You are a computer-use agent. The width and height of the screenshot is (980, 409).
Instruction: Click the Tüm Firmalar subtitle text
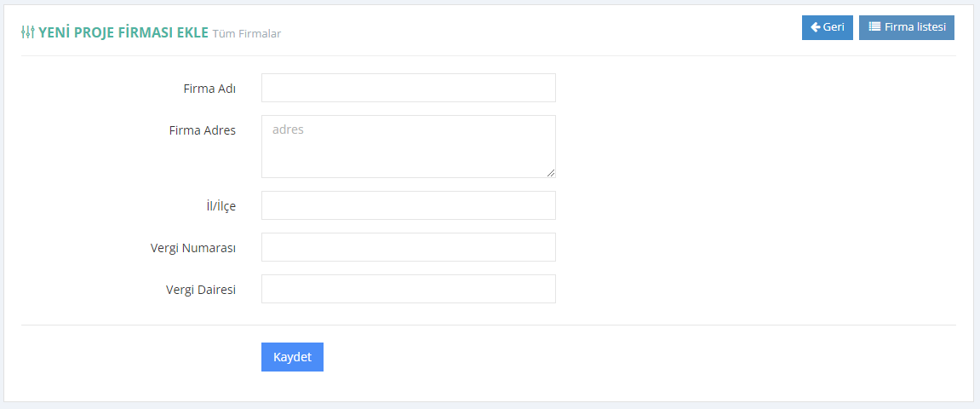pyautogui.click(x=247, y=34)
